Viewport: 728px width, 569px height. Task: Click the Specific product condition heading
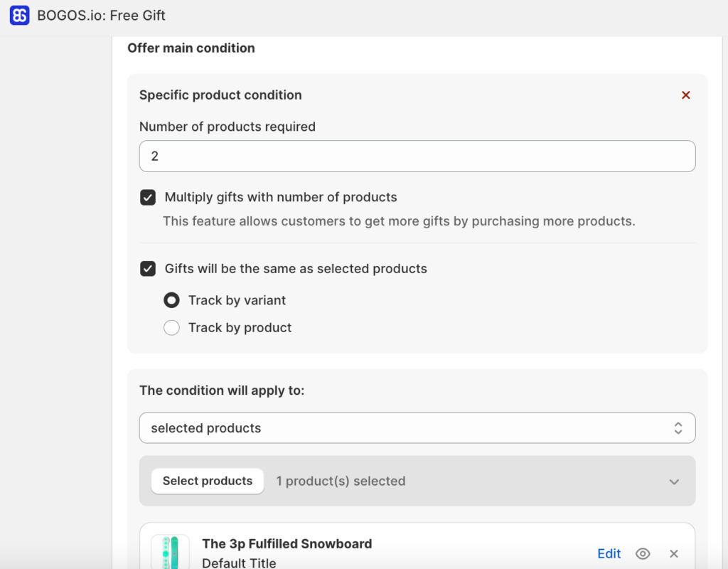220,95
